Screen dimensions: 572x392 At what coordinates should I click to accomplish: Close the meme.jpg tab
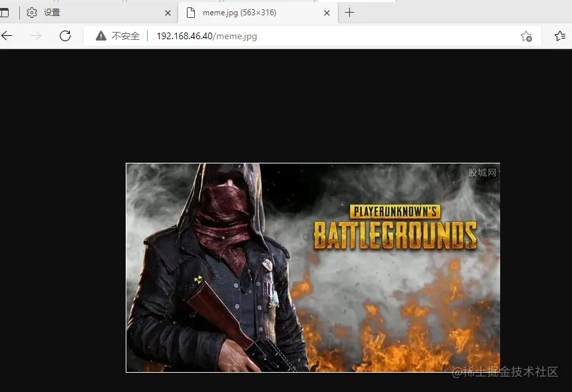pos(327,13)
